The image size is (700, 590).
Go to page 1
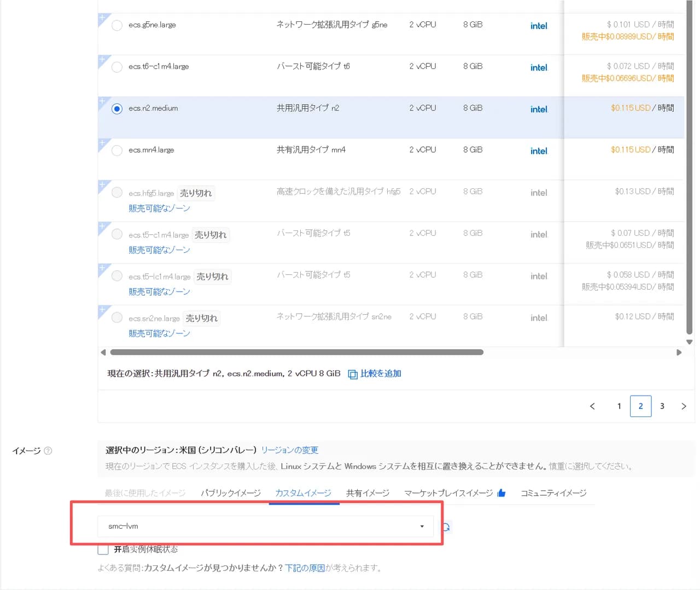click(x=619, y=406)
